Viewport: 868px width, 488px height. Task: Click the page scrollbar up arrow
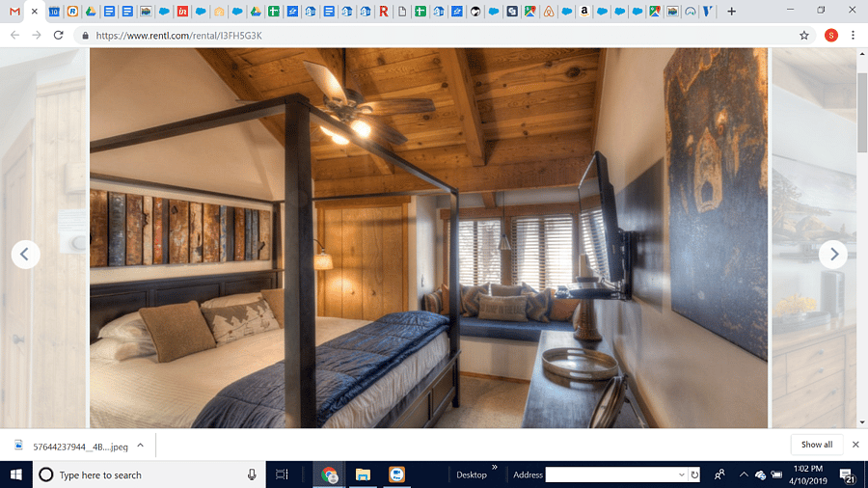(x=862, y=53)
